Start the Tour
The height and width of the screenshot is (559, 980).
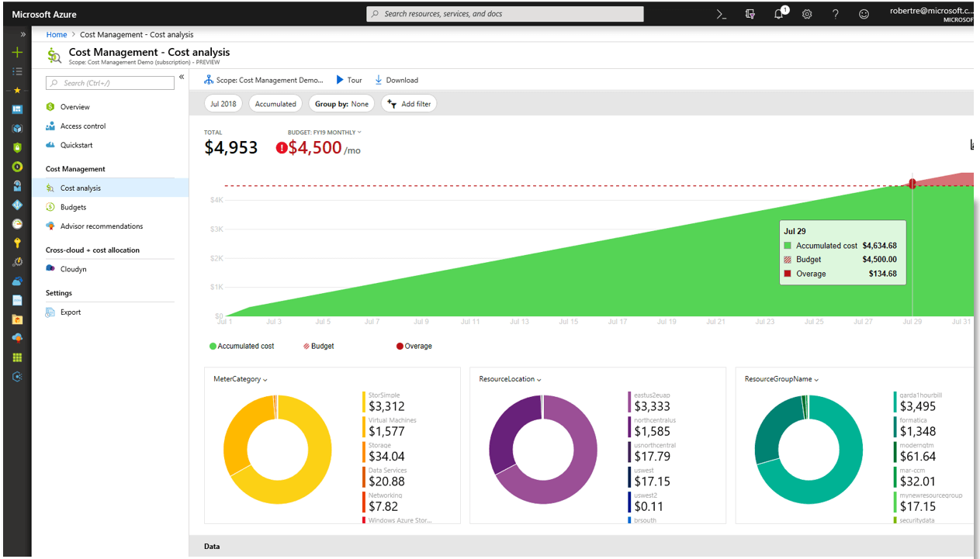(x=349, y=80)
